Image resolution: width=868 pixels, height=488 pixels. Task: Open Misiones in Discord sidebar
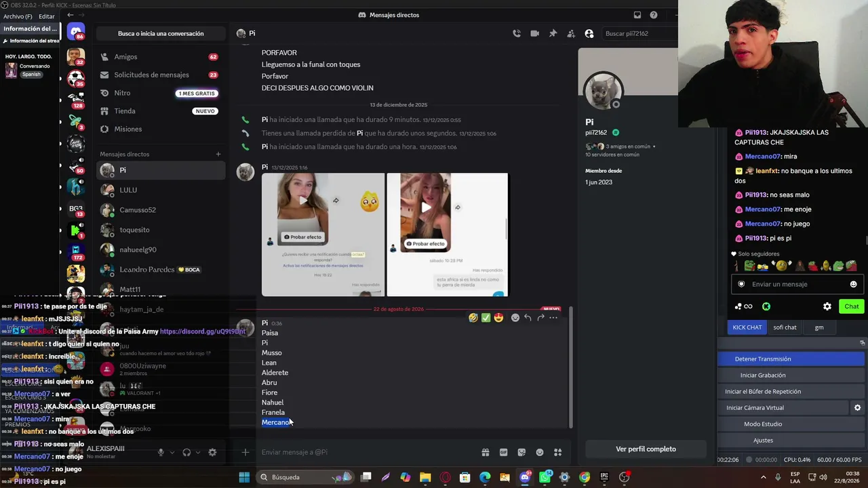click(x=161, y=129)
